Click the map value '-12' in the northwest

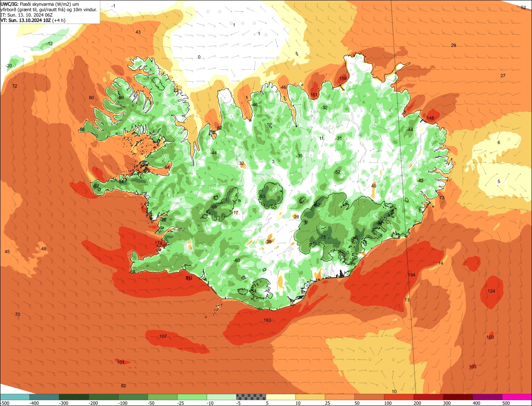49,44
